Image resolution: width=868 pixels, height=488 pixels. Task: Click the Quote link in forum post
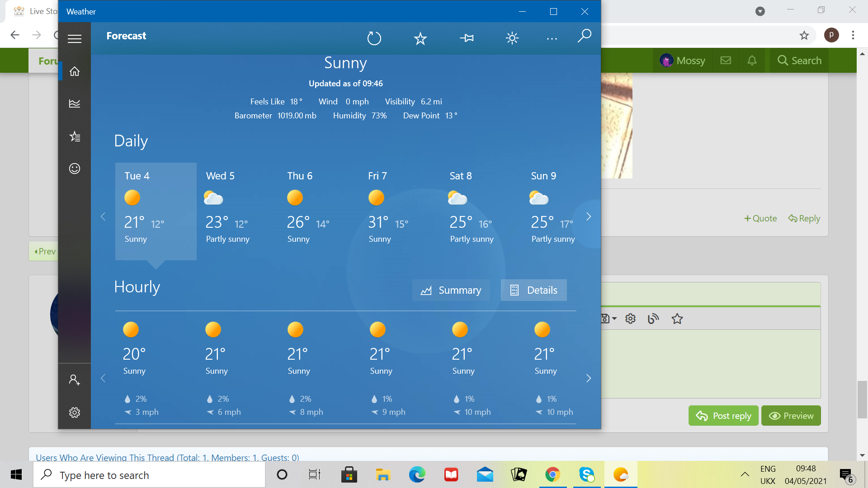click(760, 218)
